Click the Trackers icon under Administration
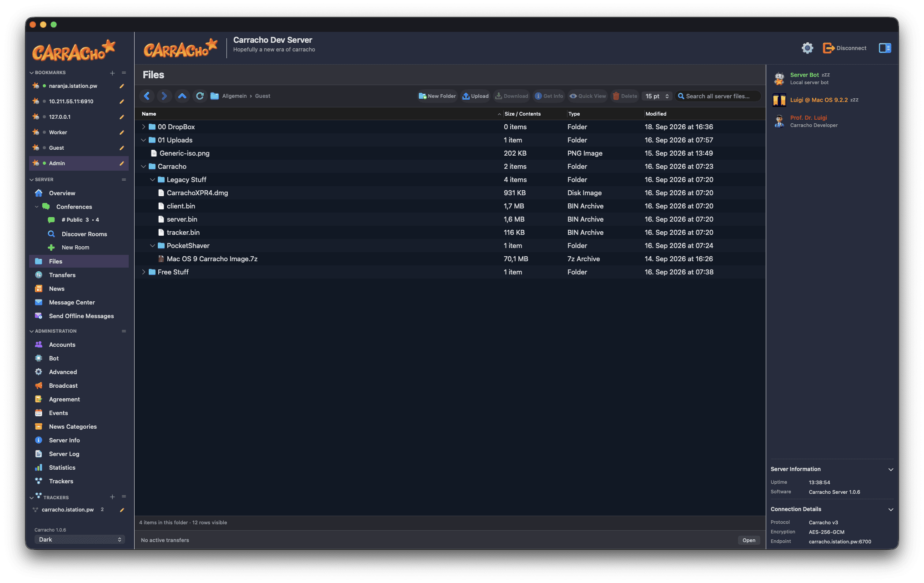924x583 pixels. coord(39,481)
